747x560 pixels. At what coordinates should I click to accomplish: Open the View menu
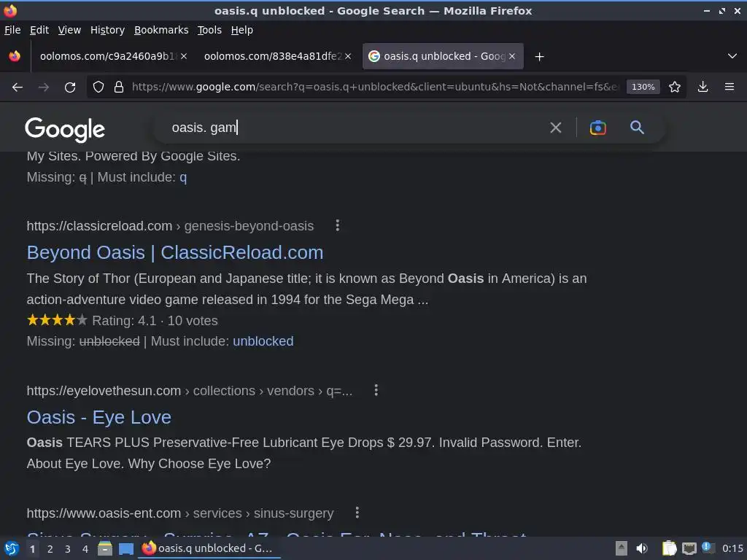(x=69, y=30)
